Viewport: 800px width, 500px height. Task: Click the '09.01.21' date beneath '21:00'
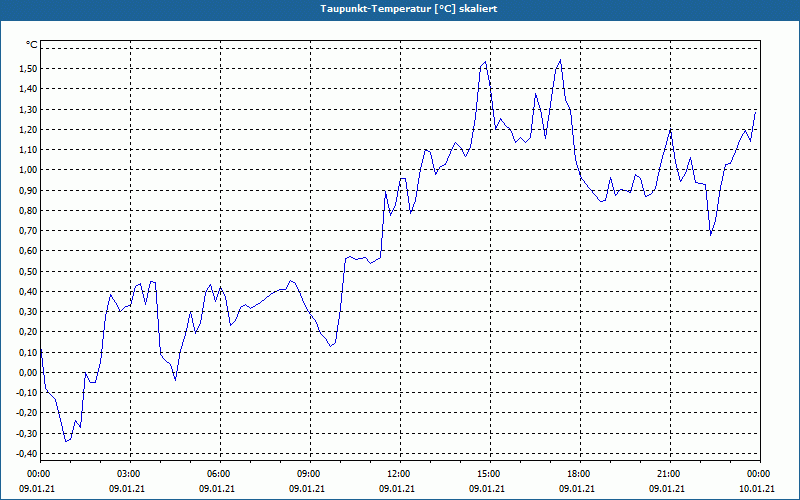coord(667,489)
